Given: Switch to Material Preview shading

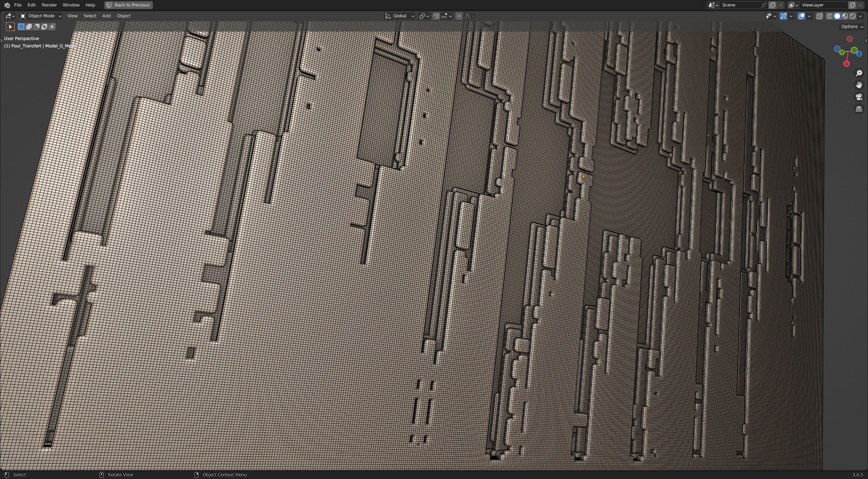Looking at the screenshot, I should pos(845,16).
